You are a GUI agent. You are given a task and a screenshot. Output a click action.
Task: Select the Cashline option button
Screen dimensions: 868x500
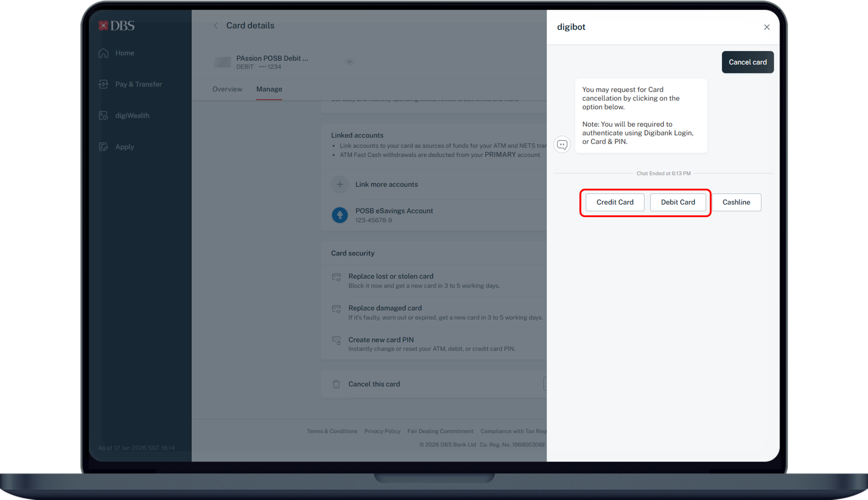[x=736, y=202]
